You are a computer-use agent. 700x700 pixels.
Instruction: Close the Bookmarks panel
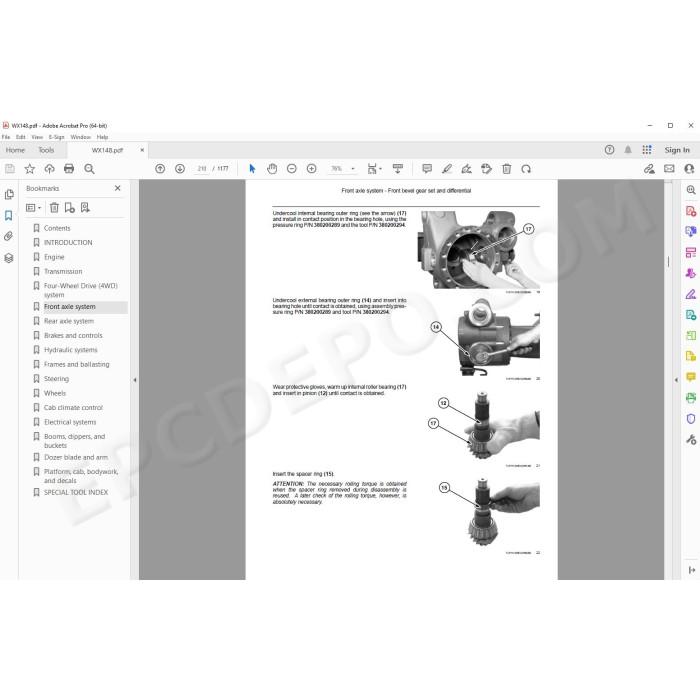pyautogui.click(x=117, y=188)
